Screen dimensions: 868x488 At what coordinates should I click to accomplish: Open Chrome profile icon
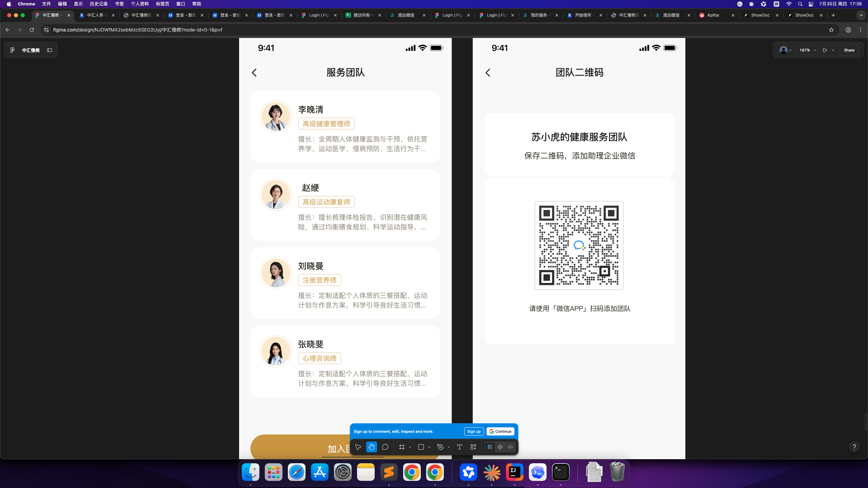848,30
